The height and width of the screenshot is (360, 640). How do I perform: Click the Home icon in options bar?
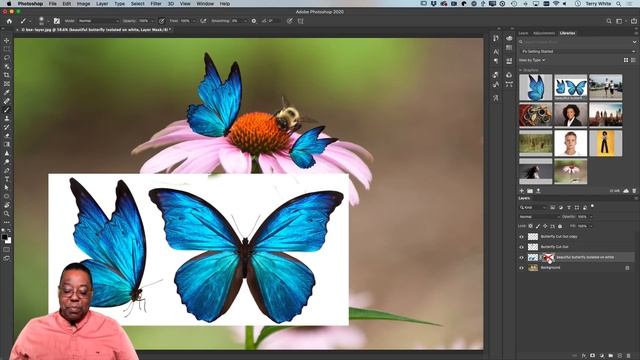tap(9, 21)
